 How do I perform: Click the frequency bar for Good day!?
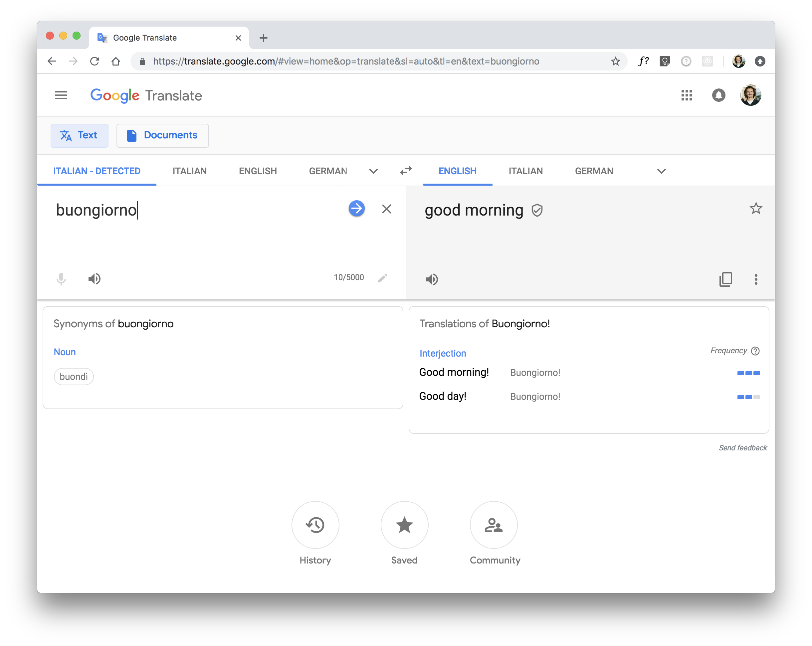pyautogui.click(x=748, y=397)
